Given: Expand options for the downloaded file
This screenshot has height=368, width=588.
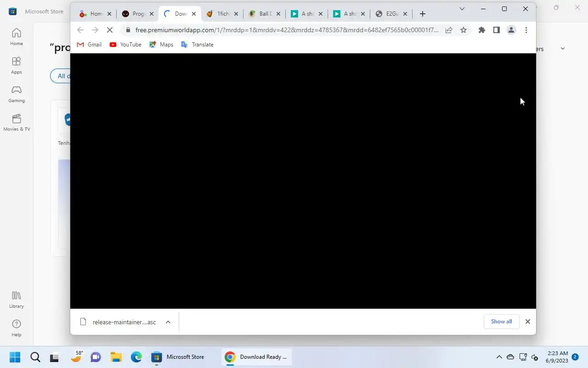Looking at the screenshot, I should coord(168,322).
